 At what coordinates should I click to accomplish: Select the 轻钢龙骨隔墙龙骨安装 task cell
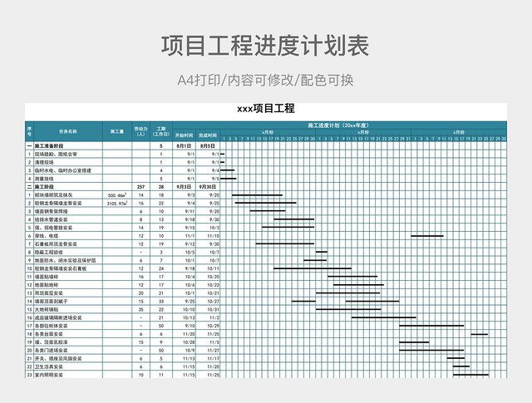(x=68, y=204)
